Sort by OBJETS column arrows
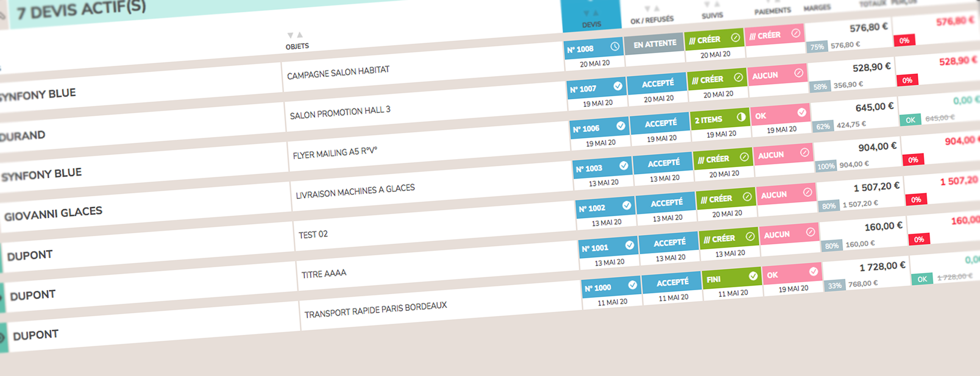The width and height of the screenshot is (980, 376). click(x=295, y=35)
